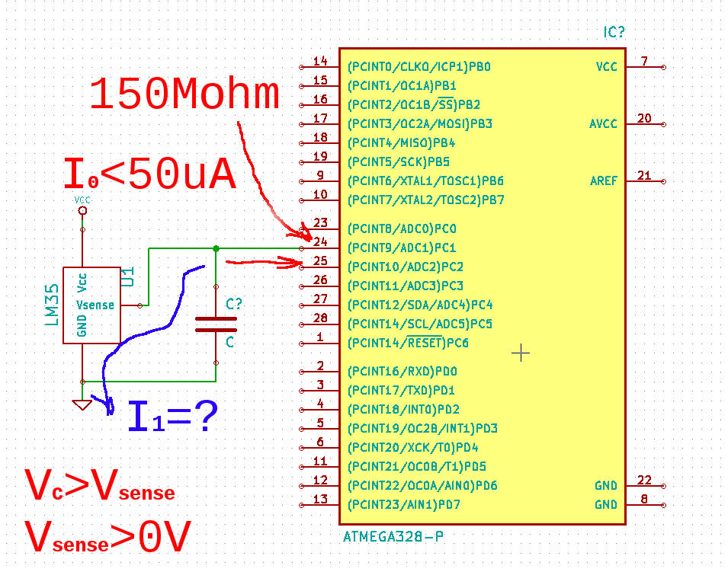Screen dimensions: 728x572
Task: Click pin label (PCINT14/SCL/ADC5)PC5
Action: pos(420,324)
